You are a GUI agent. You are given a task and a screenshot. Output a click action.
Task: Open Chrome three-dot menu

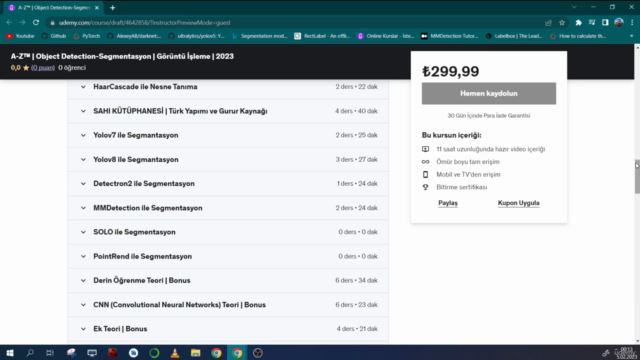632,23
